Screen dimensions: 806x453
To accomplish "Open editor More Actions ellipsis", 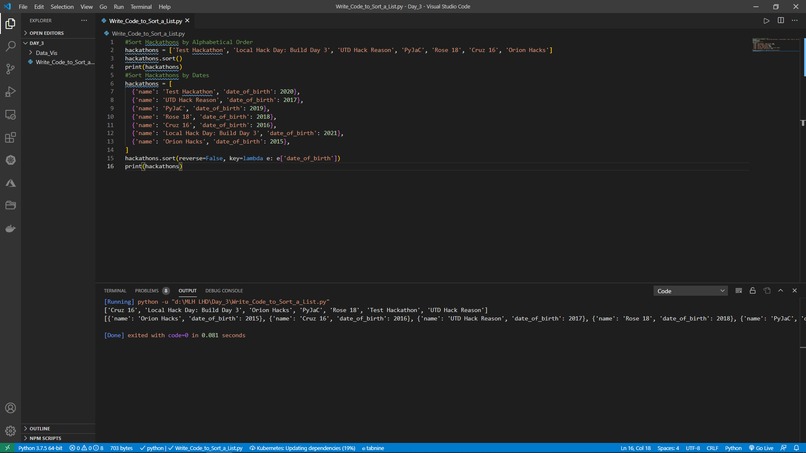I will point(795,21).
